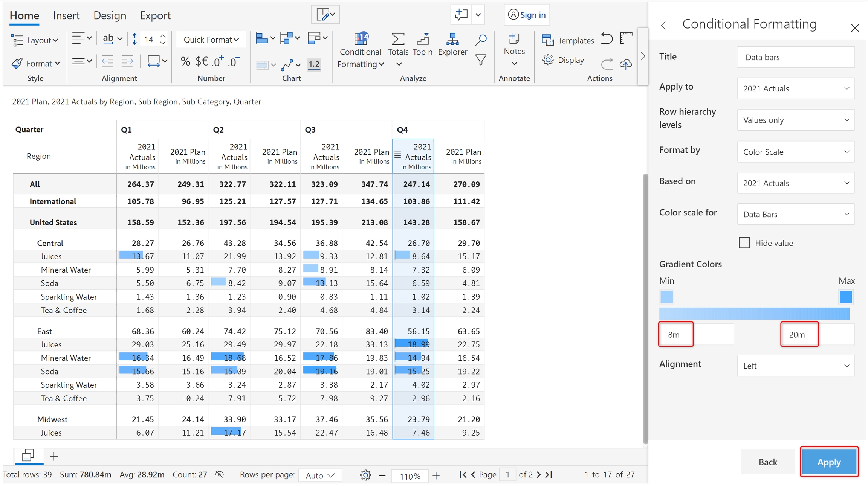Open the Insert tab
Screen dimensions: 868x486
[66, 15]
